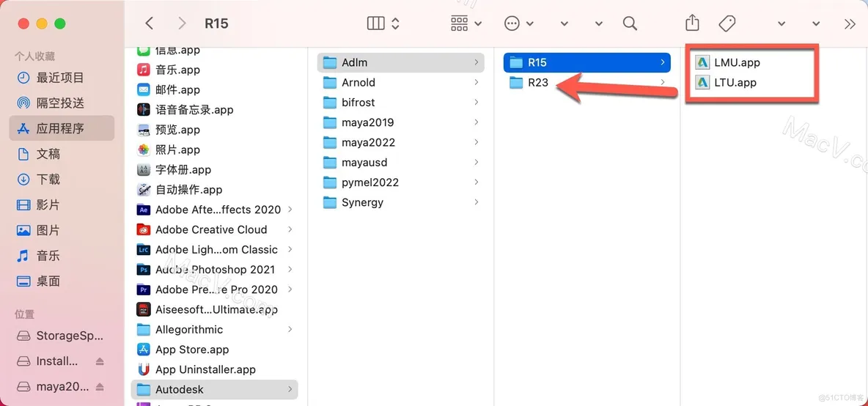Click the Share icon

tap(692, 23)
